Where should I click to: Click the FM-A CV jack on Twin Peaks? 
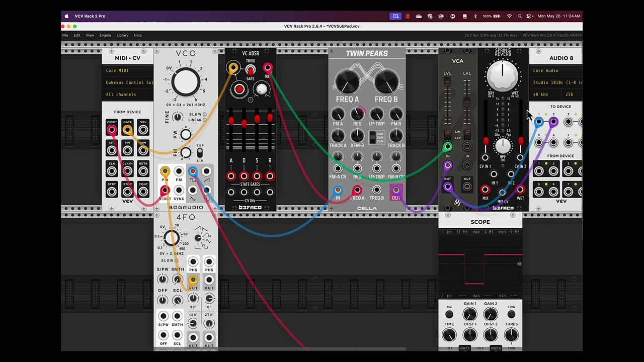pyautogui.click(x=338, y=169)
